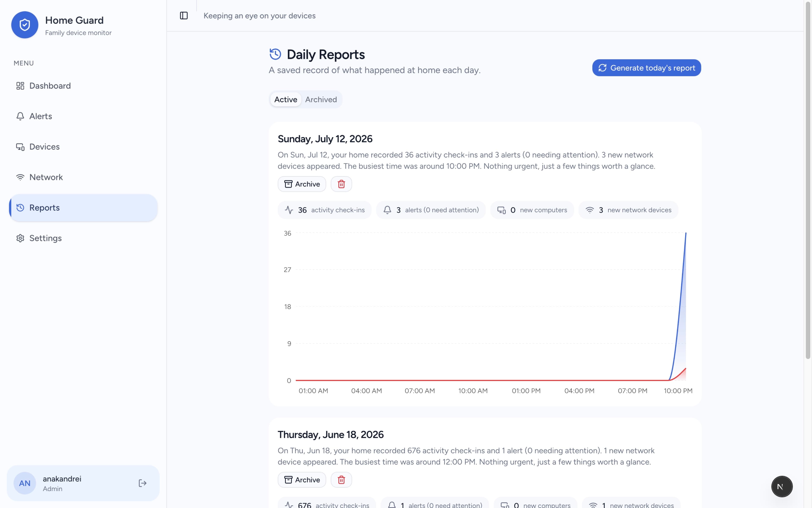Select Reports in the sidebar
This screenshot has height=508, width=812.
click(x=83, y=208)
